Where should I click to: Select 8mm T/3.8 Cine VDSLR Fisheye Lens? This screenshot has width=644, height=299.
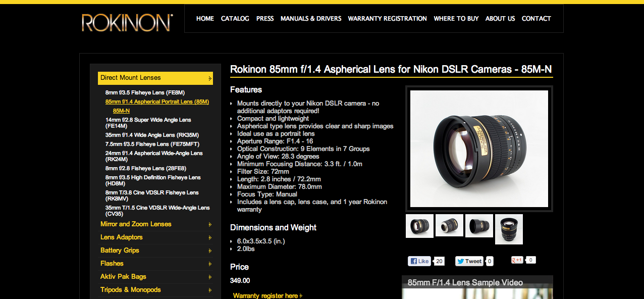(x=152, y=195)
